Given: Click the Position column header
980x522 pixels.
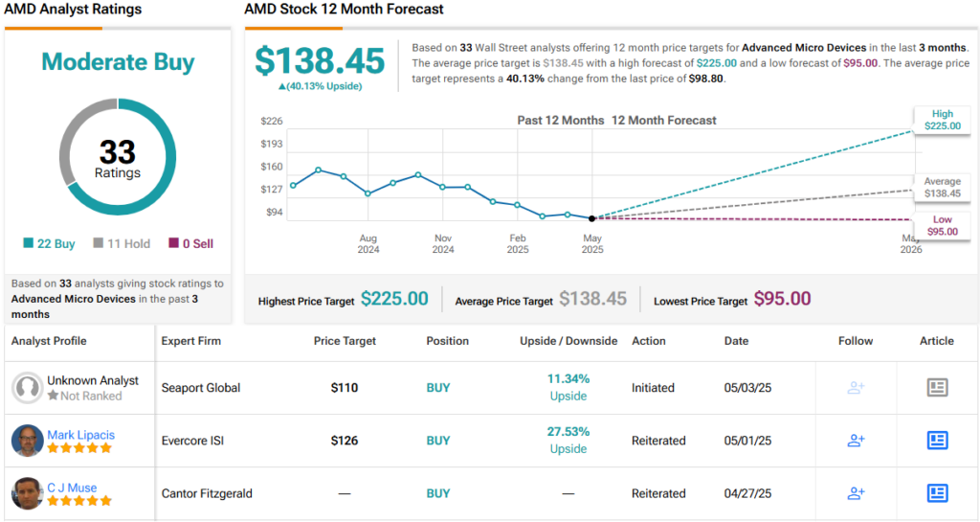Looking at the screenshot, I should (448, 341).
